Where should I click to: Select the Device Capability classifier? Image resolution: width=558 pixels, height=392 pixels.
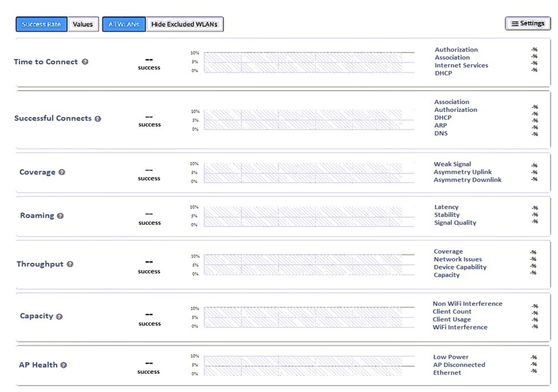(x=460, y=267)
